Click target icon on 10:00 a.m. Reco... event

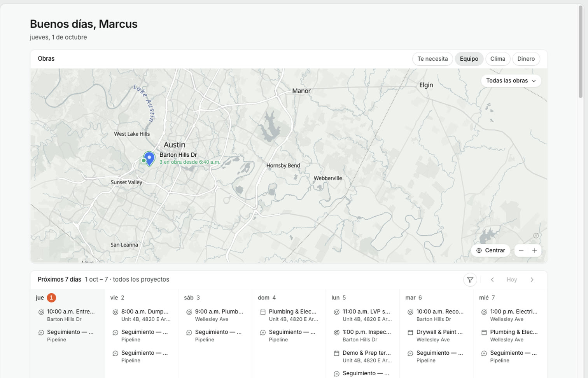(410, 312)
